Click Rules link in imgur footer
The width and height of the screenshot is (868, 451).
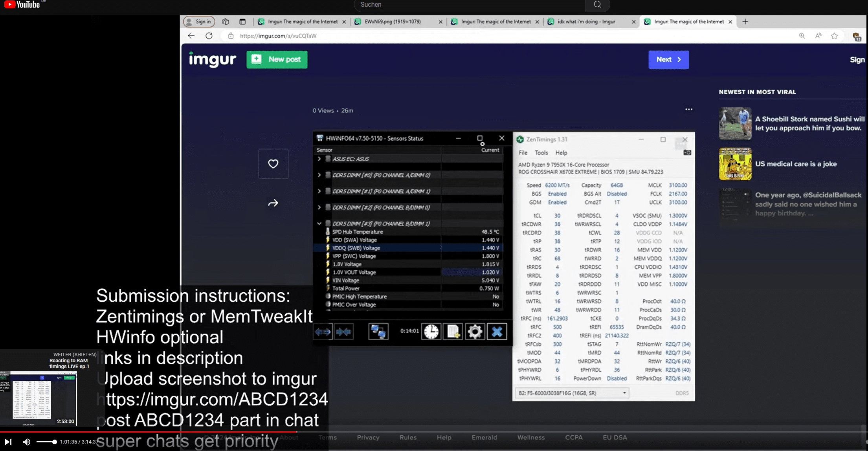[x=408, y=437]
